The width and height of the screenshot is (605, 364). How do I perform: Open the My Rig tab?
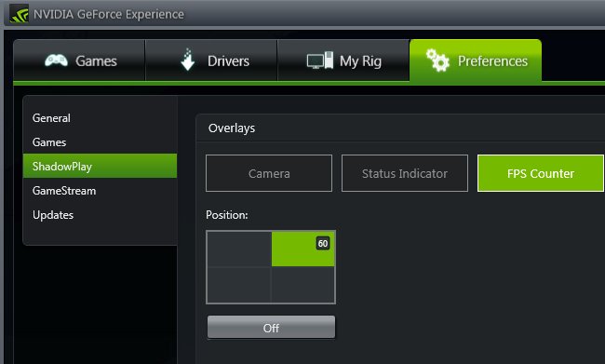[x=343, y=61]
